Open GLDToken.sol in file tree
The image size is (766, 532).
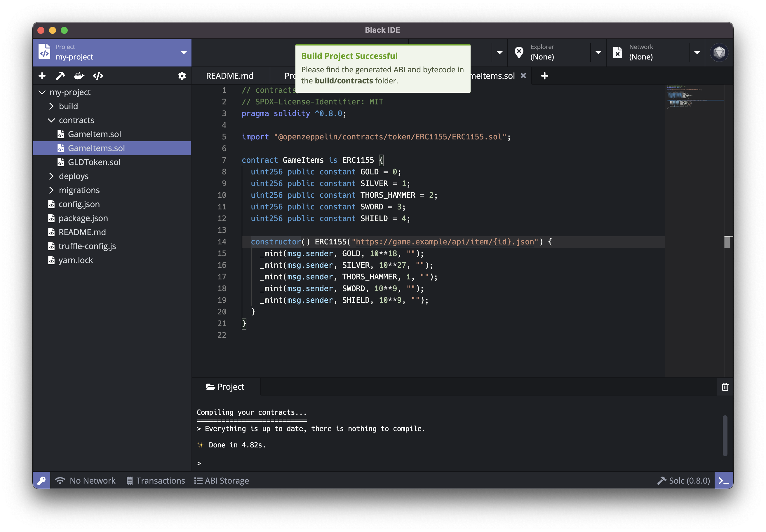(94, 162)
